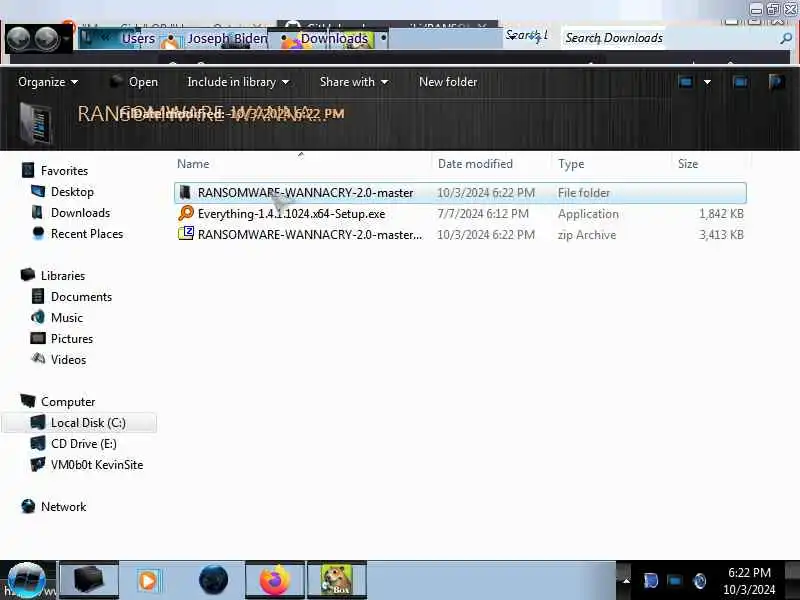The image size is (800, 600).
Task: Open the VM0b0t KevinSite location
Action: coord(97,464)
